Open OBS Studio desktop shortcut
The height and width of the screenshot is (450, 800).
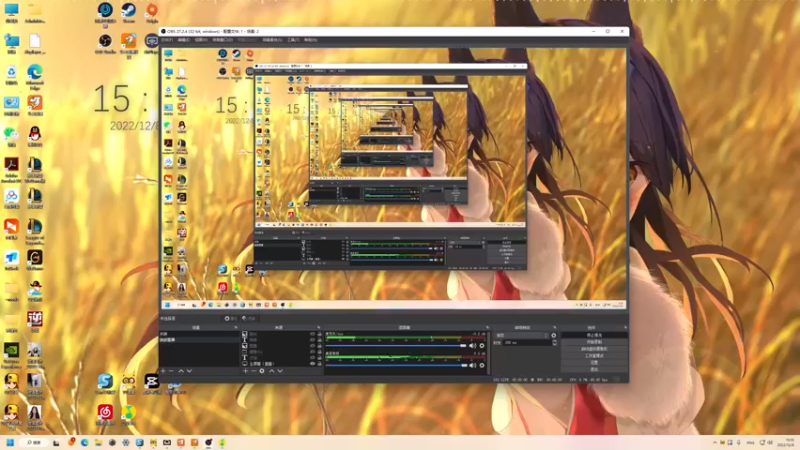coord(105,43)
